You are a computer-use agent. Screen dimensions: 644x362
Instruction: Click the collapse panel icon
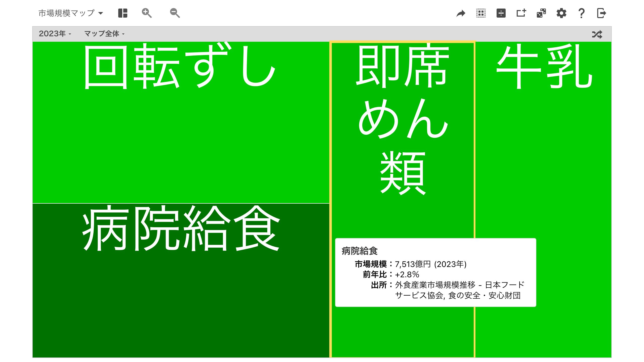501,13
